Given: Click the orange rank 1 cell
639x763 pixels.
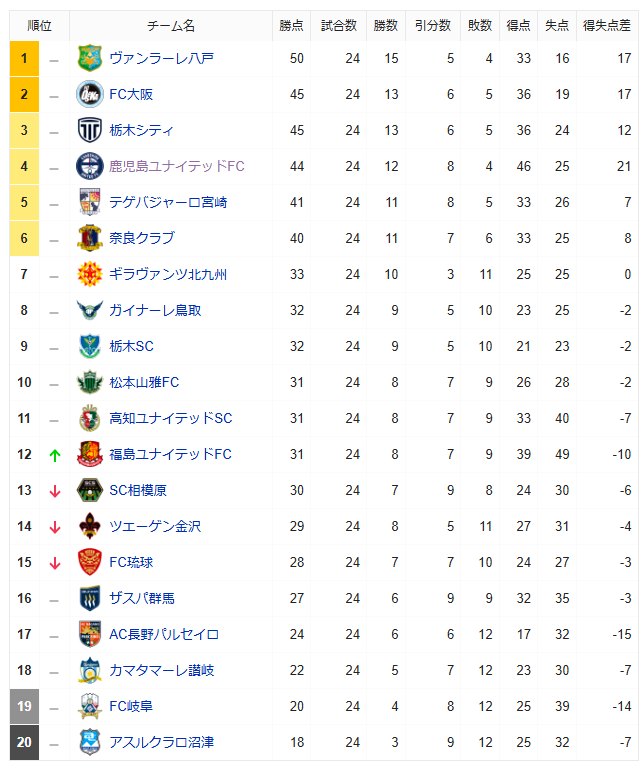Looking at the screenshot, I should [24, 58].
